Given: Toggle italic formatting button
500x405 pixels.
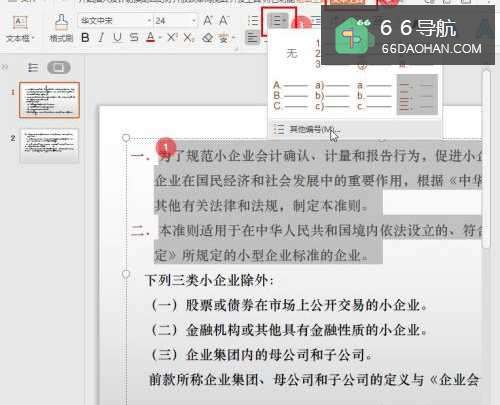Looking at the screenshot, I should click(x=101, y=38).
